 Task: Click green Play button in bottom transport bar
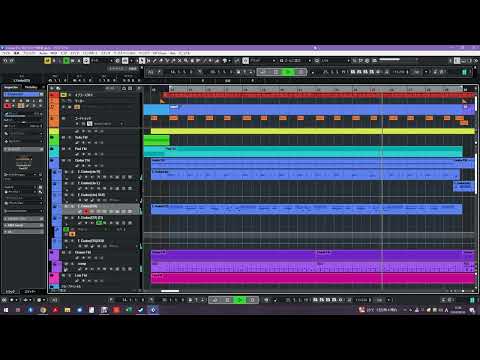click(239, 300)
